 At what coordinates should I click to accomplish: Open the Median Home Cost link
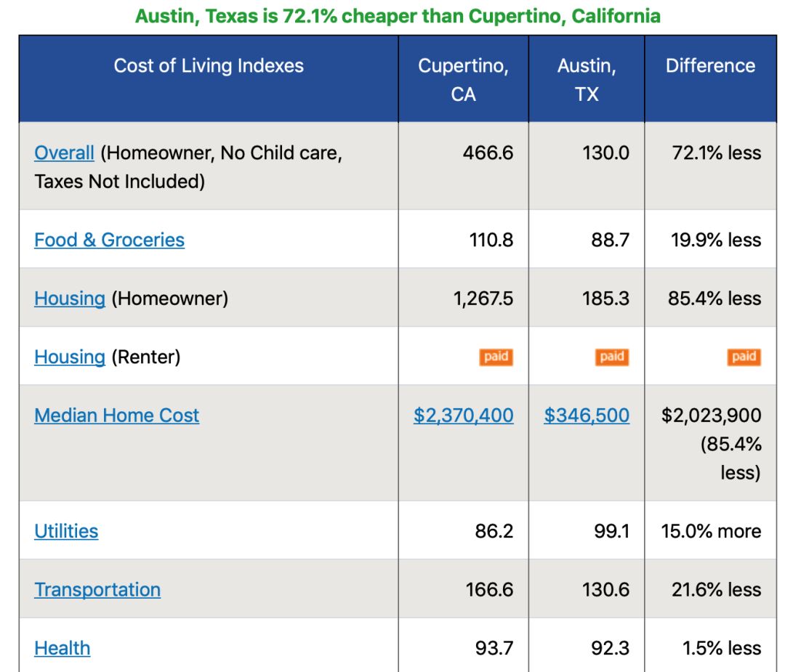pyautogui.click(x=116, y=416)
